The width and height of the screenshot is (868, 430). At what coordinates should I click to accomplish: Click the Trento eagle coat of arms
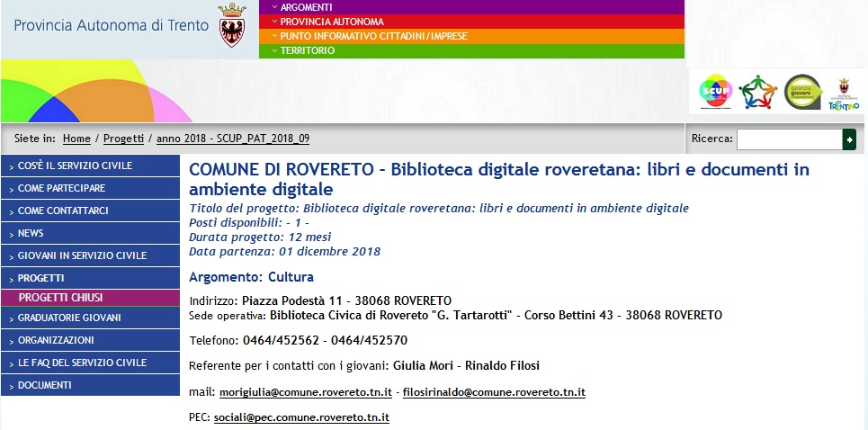click(232, 26)
